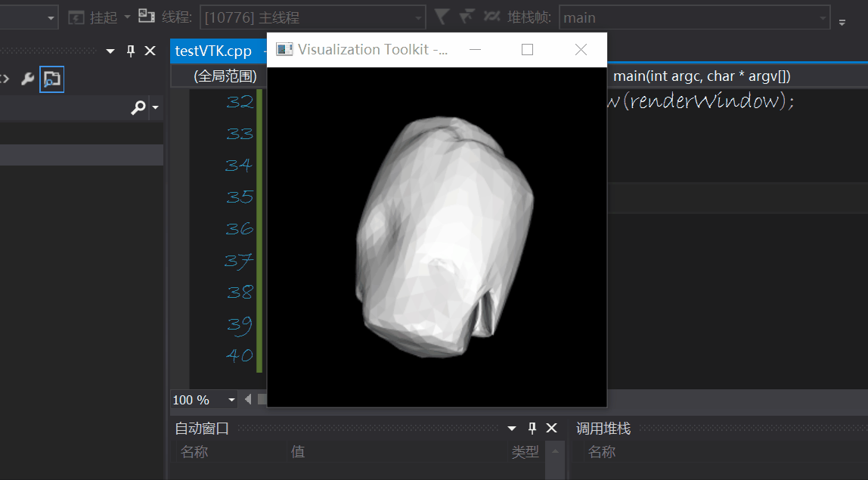Click the Visualization Toolkit window title icon
The width and height of the screenshot is (868, 480).
pos(284,50)
